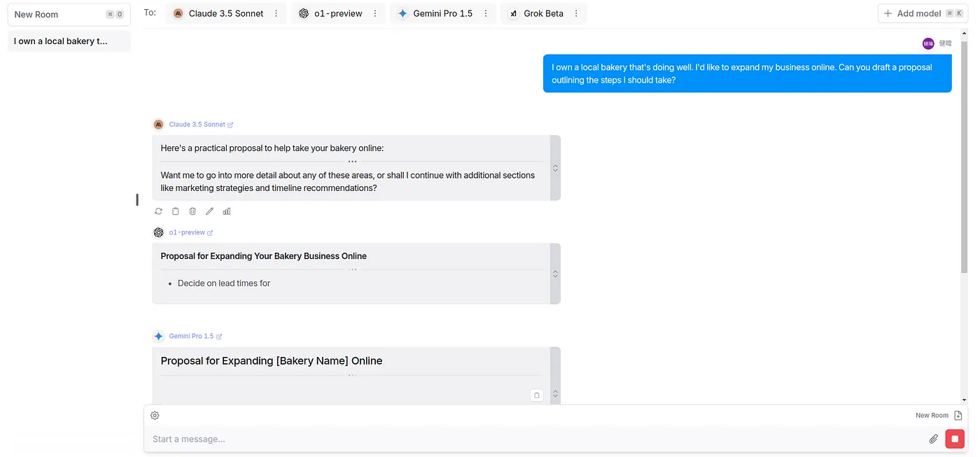Click the 'Start a message...' input field
Viewport: 980px width, 457px height.
pos(535,439)
